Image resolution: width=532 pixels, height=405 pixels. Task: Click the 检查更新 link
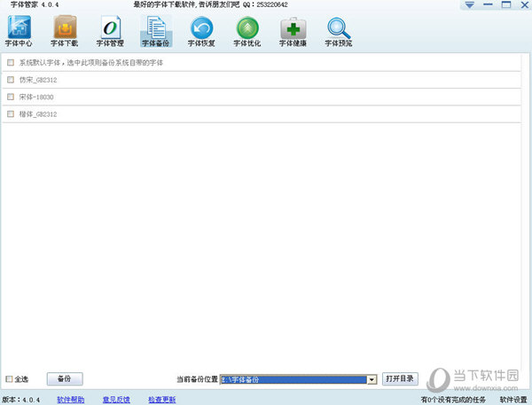pos(162,400)
